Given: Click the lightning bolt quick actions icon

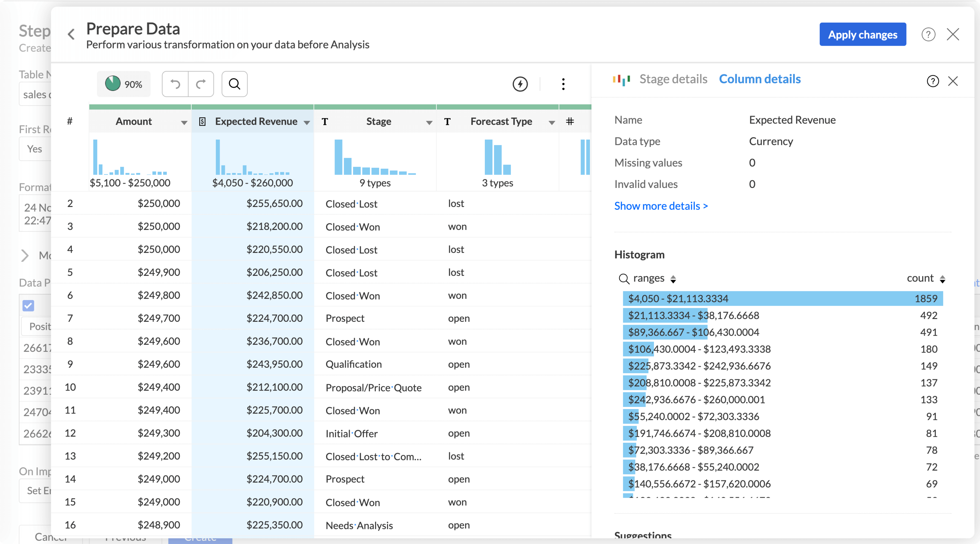Looking at the screenshot, I should (520, 84).
